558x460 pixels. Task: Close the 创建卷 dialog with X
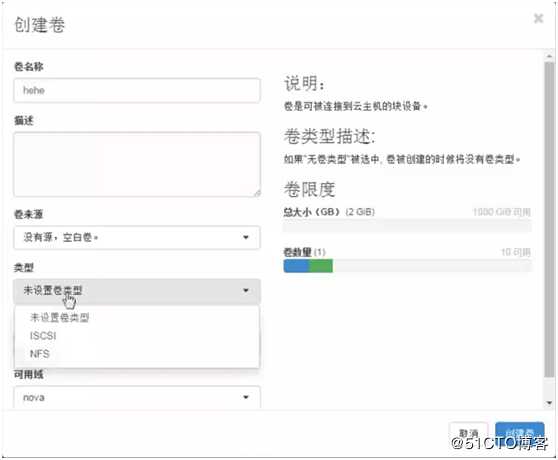tap(538, 18)
